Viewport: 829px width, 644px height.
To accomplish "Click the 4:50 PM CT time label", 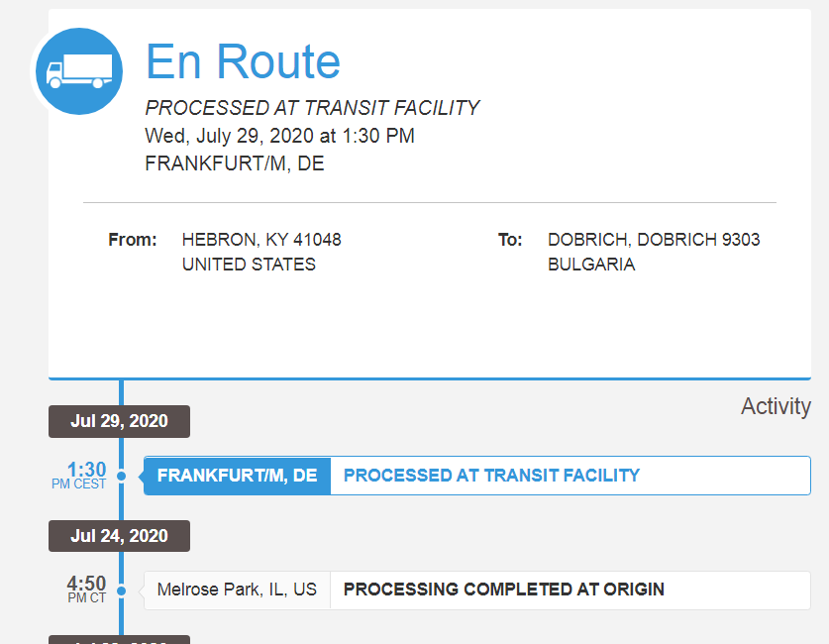I will (86, 590).
